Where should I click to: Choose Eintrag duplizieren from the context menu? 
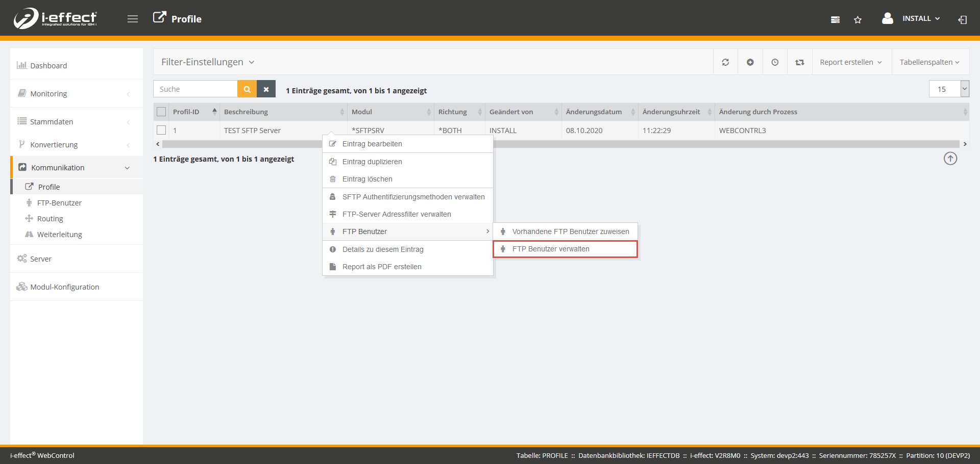(372, 162)
